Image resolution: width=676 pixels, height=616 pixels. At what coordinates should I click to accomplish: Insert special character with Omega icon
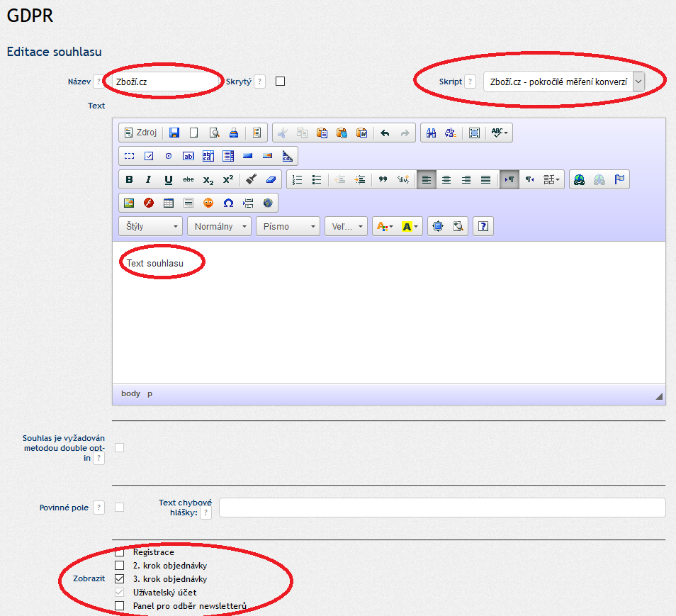coord(228,203)
